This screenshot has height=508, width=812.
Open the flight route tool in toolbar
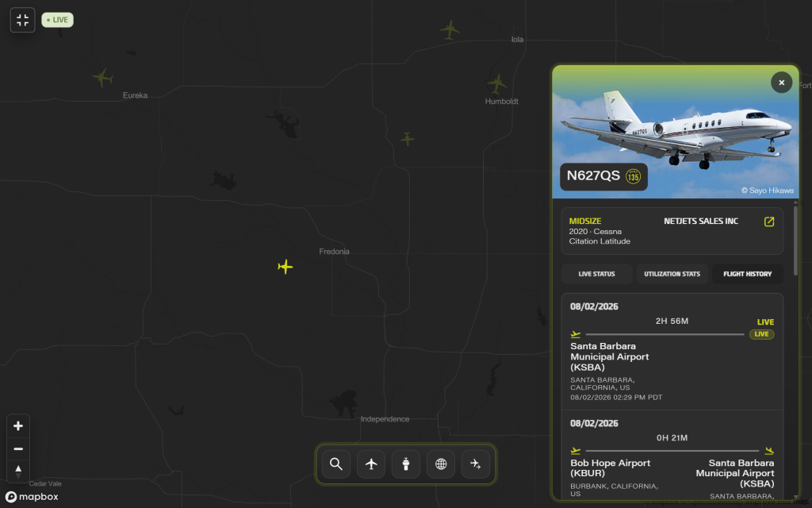(x=476, y=464)
